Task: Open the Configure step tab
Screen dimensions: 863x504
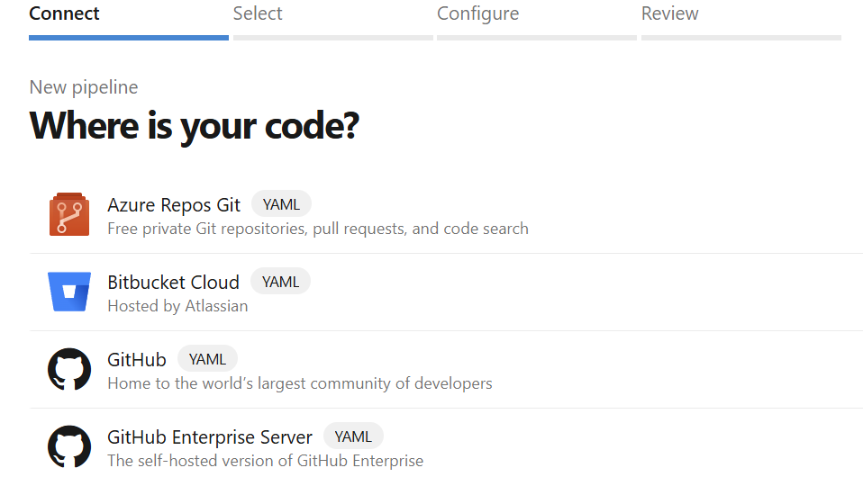Action: (477, 13)
